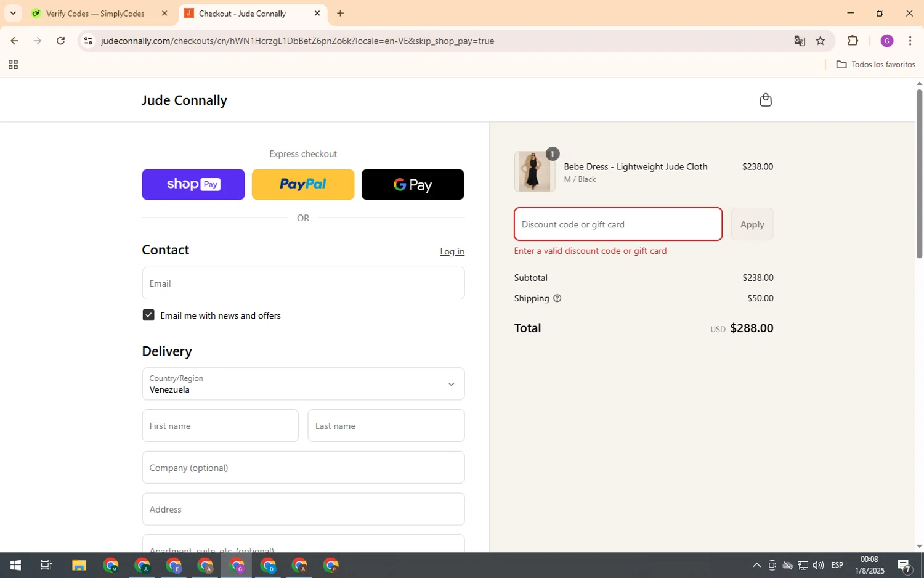Click the 'Enter a valid discount code' error text

590,251
